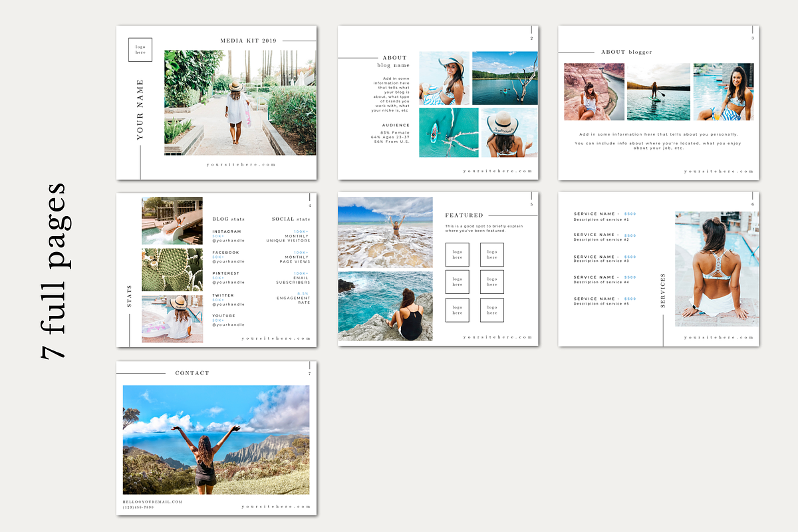
Task: Open the paddleboarder on lake photo
Action: [658, 92]
